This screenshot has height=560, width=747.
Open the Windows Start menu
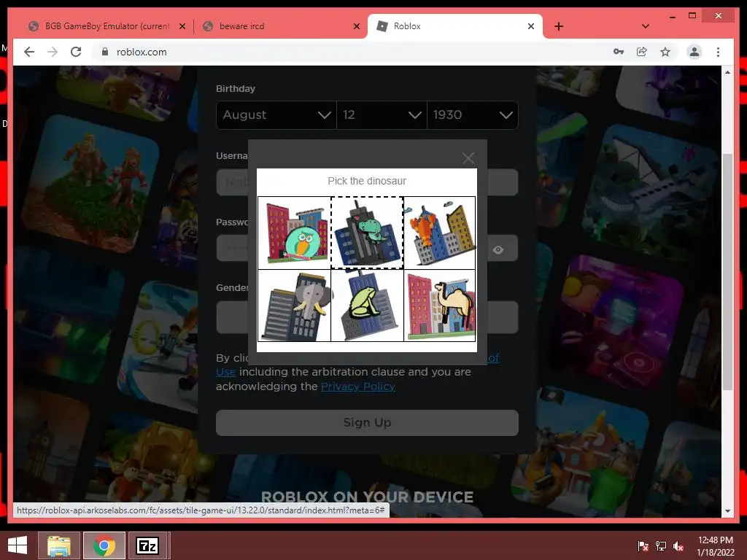point(18,545)
